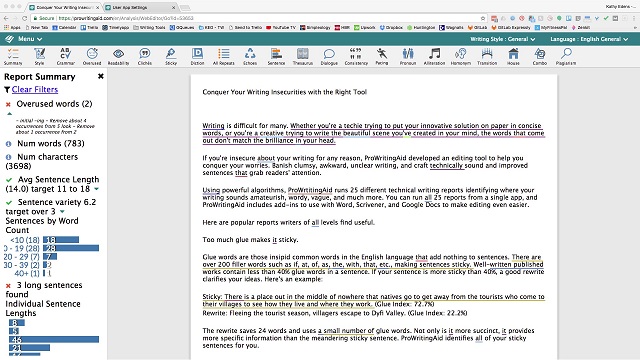Open Apps bookmark shortcut
Image resolution: width=640 pixels, height=360 pixels.
(x=12, y=28)
